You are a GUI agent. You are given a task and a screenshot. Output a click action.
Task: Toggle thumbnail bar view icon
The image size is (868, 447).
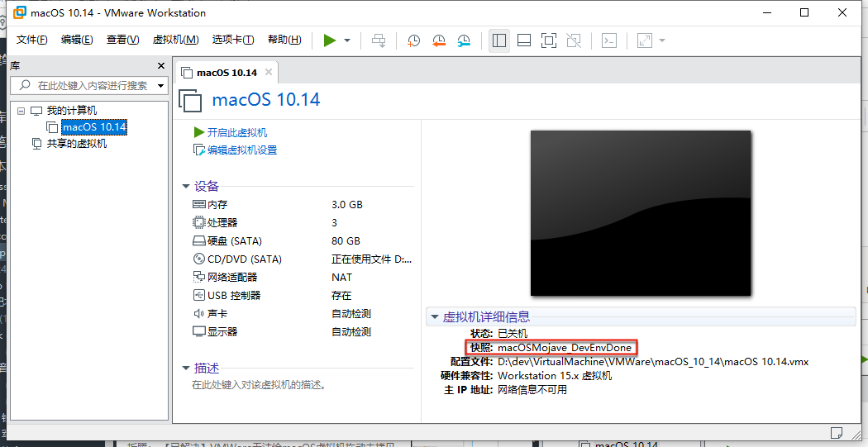[x=523, y=40]
